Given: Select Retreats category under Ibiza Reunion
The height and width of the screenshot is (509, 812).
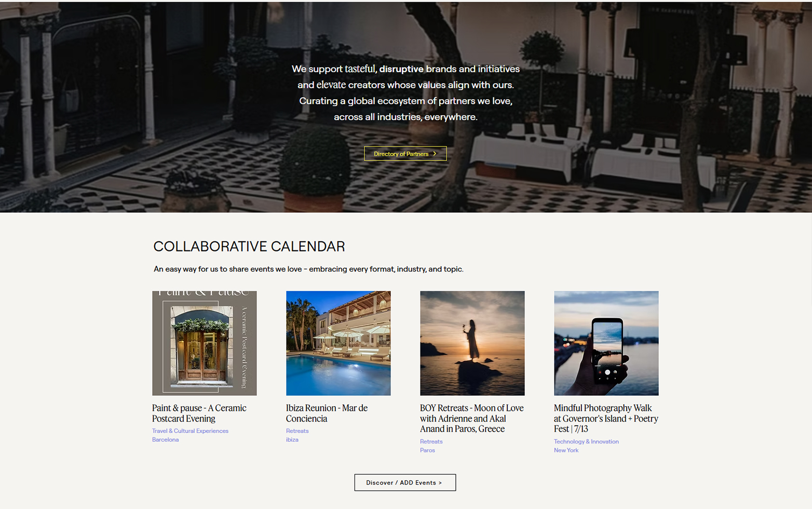Looking at the screenshot, I should tap(297, 431).
